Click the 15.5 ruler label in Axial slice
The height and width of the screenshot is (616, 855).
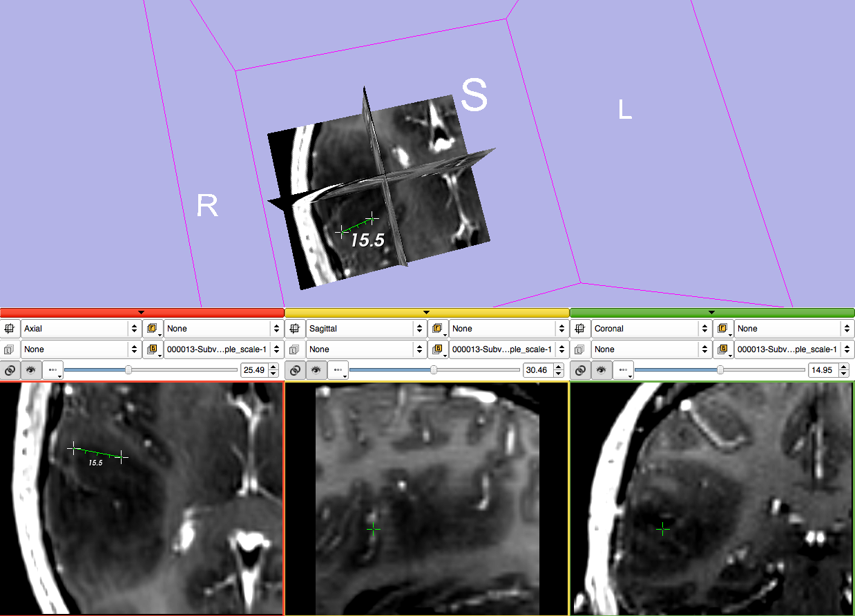point(95,463)
